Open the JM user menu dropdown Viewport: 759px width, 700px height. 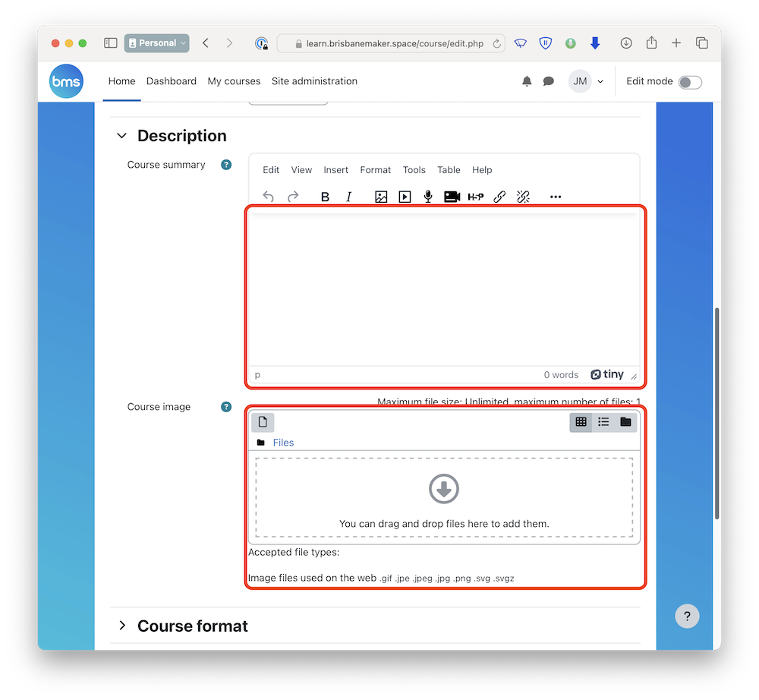tap(587, 81)
